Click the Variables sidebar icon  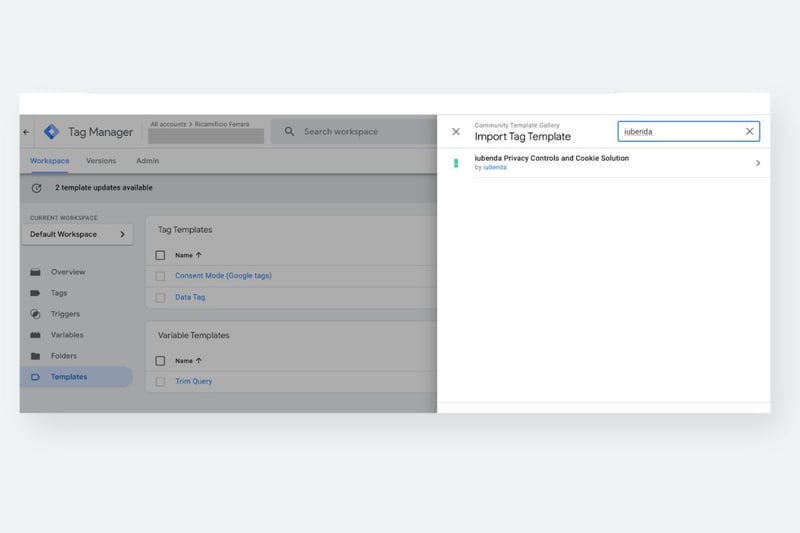click(x=35, y=335)
